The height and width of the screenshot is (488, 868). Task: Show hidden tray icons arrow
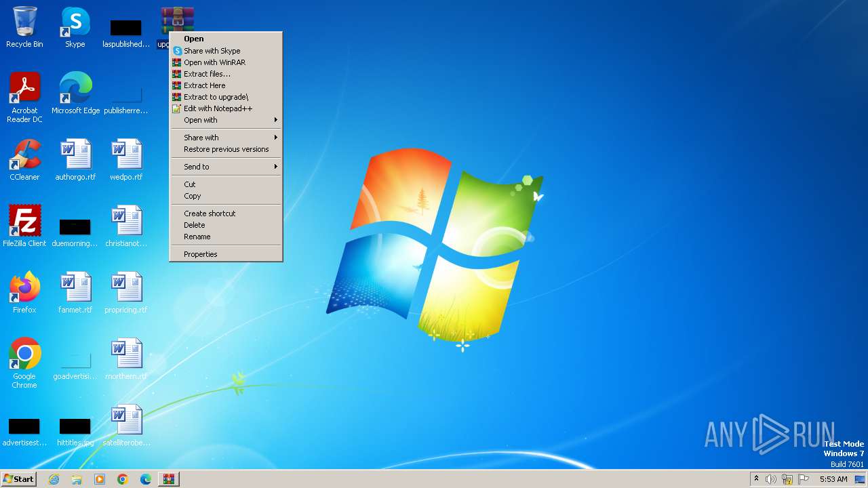click(756, 479)
